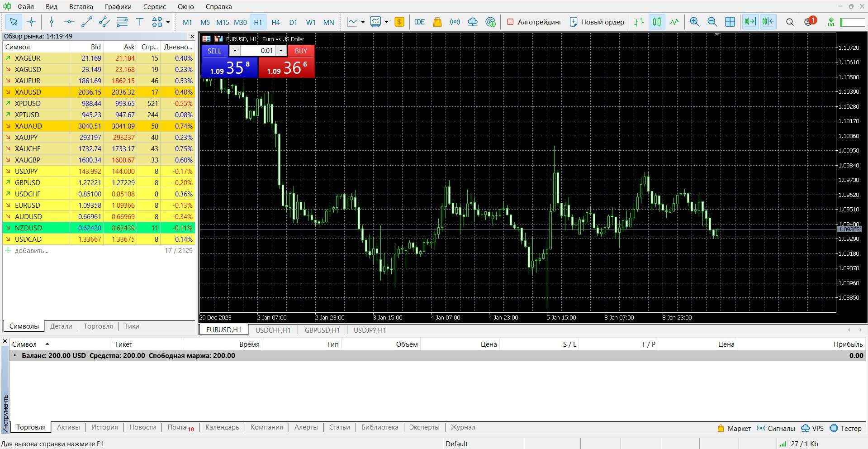Open the Сервис menu

(154, 7)
